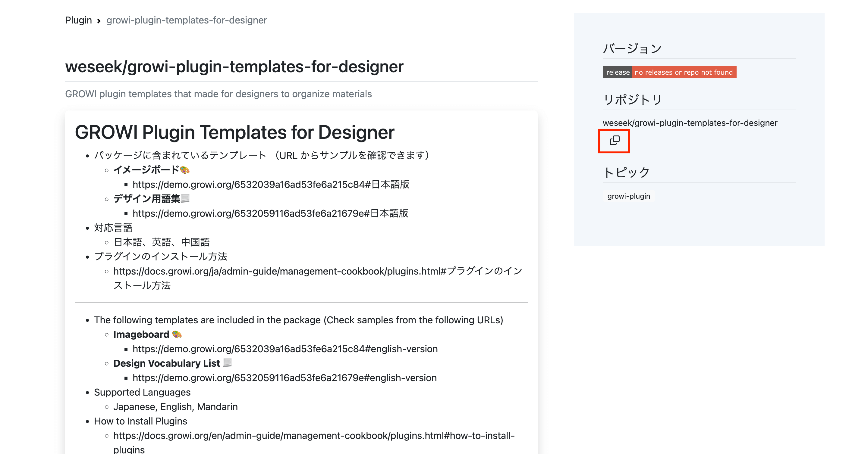The height and width of the screenshot is (454, 868).
Task: Open the Japanese Imageboard demo URL ending 日本語版
Action: click(x=271, y=185)
